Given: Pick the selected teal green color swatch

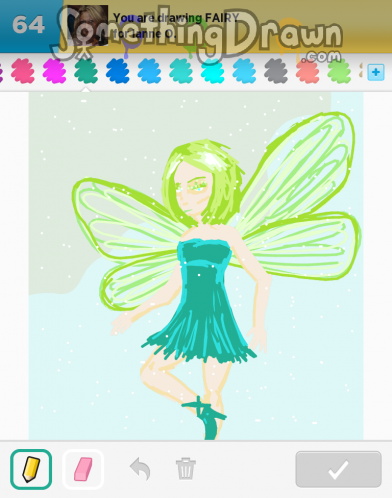Looking at the screenshot, I should (86, 71).
